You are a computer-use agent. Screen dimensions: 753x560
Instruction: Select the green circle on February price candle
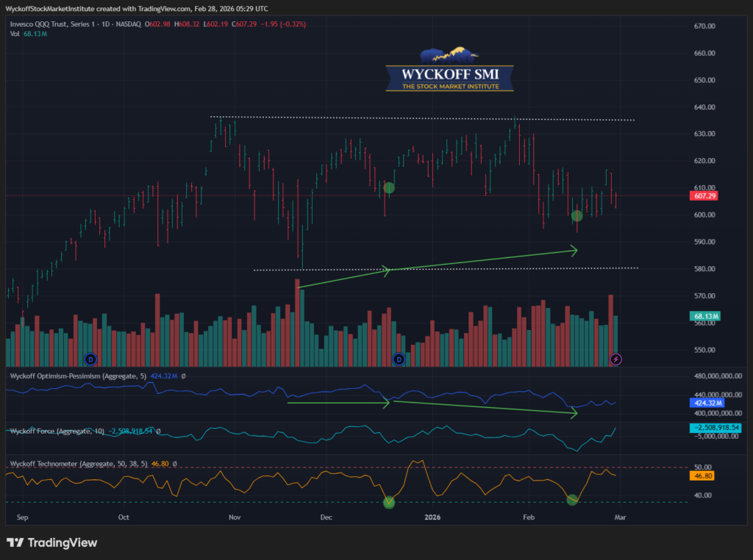577,215
